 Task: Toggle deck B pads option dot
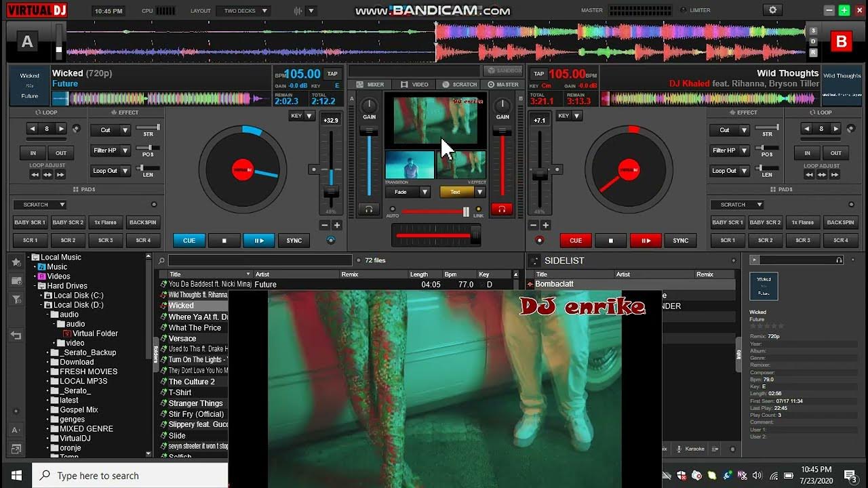coord(850,205)
